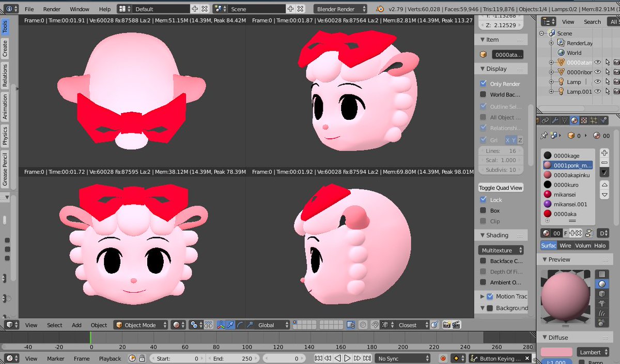Hide the 0000atama object with eye icon
Screen dimensions: 620x364
pyautogui.click(x=598, y=62)
